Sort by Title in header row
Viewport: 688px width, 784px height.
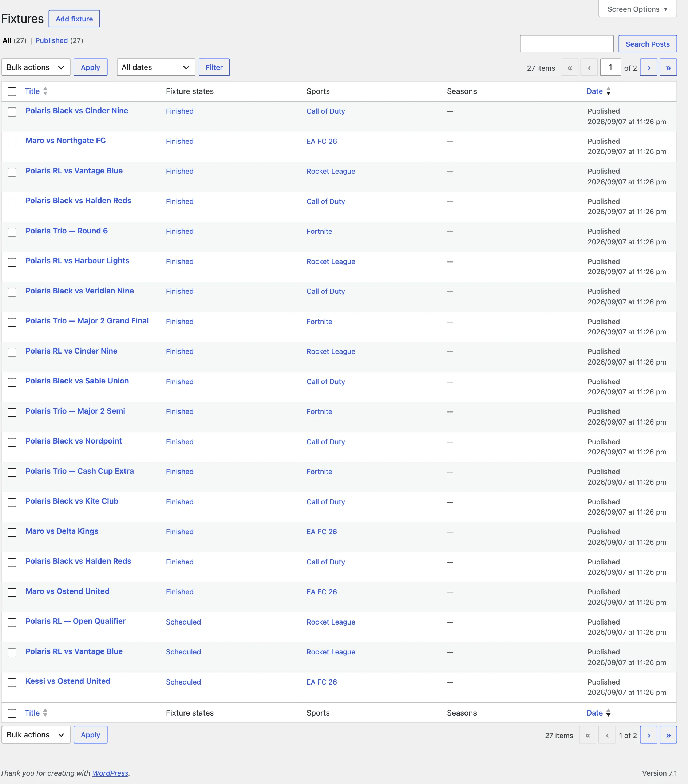point(36,91)
